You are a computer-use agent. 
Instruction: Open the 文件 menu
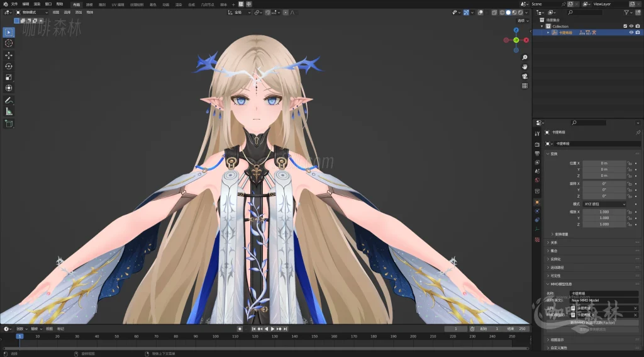pyautogui.click(x=14, y=4)
